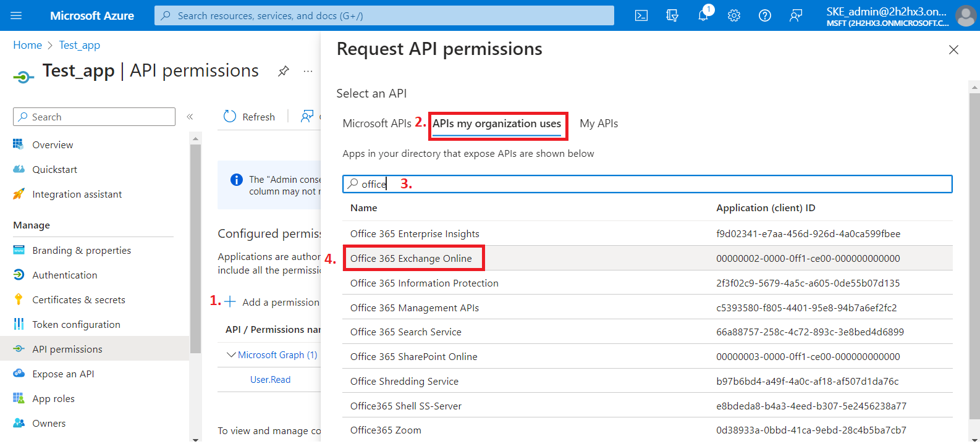Switch to the My APIs tab
The height and width of the screenshot is (444, 980).
click(598, 124)
